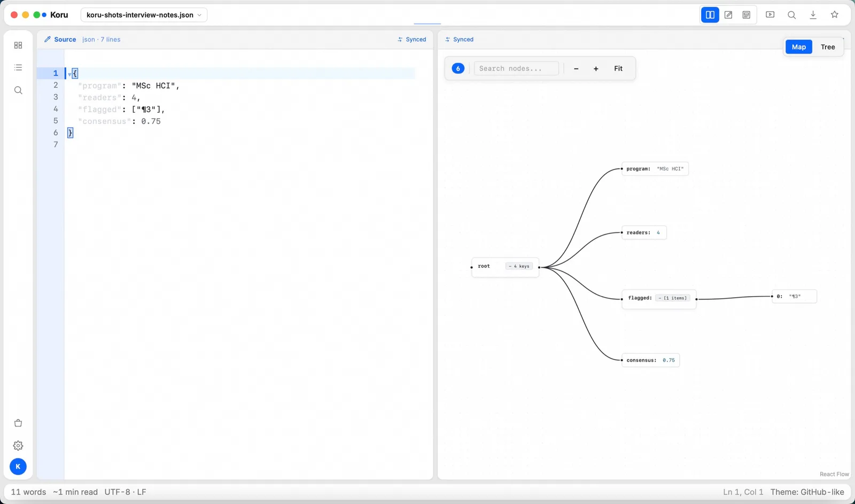Zoom out the map with minus
Viewport: 855px width, 504px height.
click(x=576, y=68)
